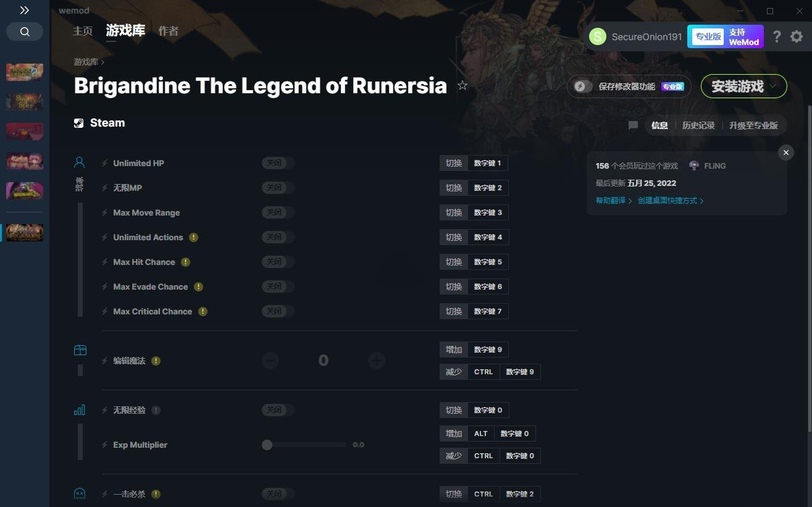Open the help question mark icon
This screenshot has height=507, width=812.
click(x=777, y=36)
